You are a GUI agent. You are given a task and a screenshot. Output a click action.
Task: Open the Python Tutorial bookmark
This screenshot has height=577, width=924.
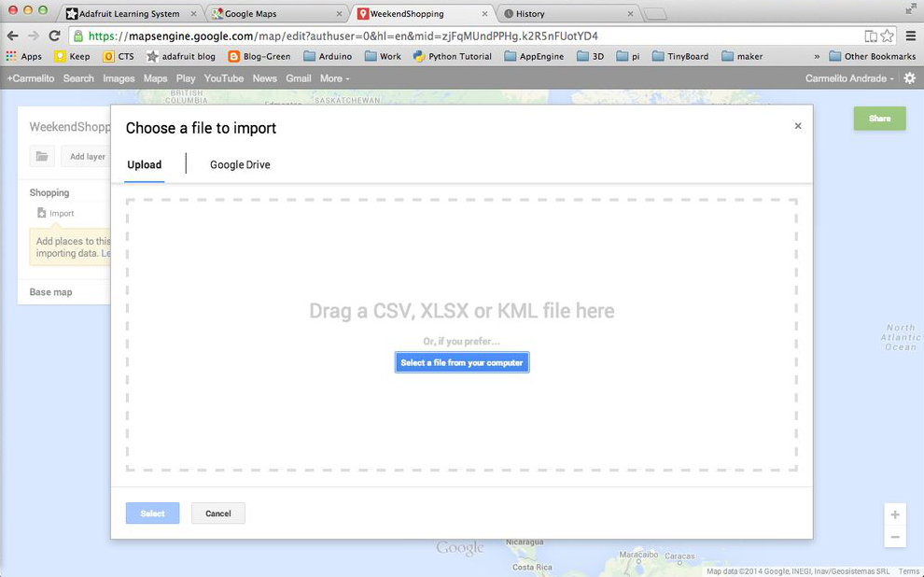pyautogui.click(x=453, y=57)
